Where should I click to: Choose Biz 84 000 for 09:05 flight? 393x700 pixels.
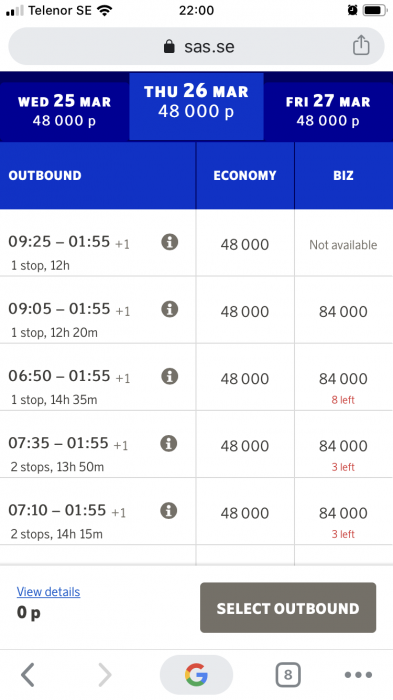coord(343,311)
